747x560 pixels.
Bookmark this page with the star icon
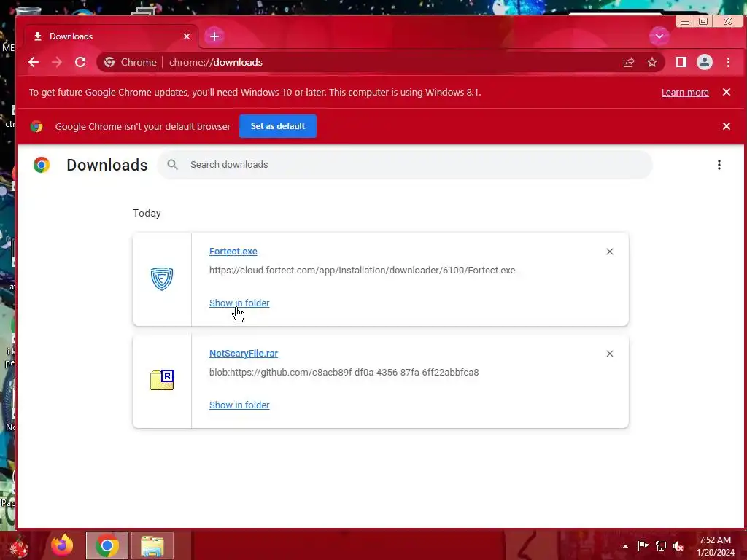pos(651,63)
